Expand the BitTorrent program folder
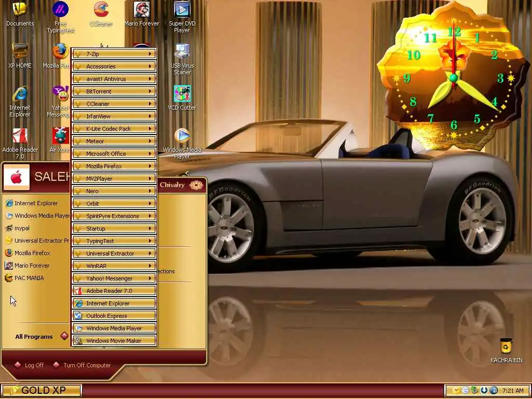 (114, 91)
